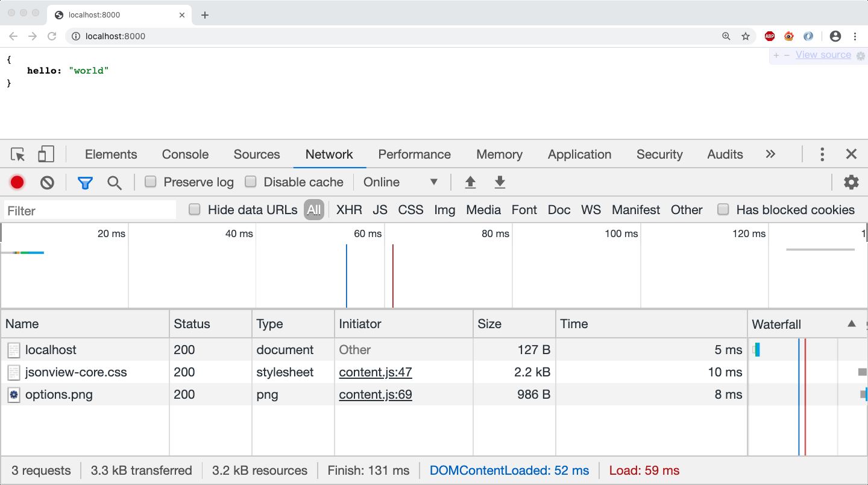Filter requests by XHR type
This screenshot has height=485, width=868.
tap(349, 210)
